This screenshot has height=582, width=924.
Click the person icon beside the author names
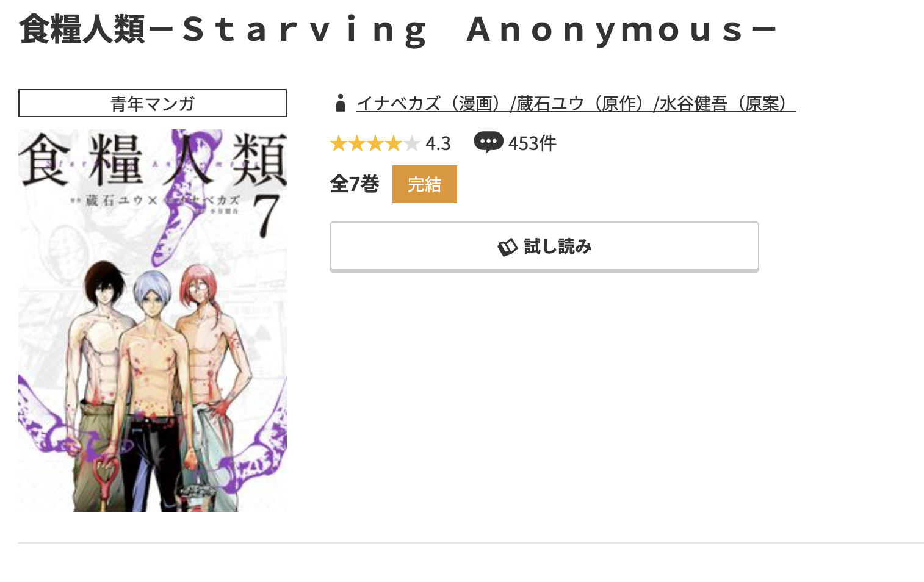point(341,103)
